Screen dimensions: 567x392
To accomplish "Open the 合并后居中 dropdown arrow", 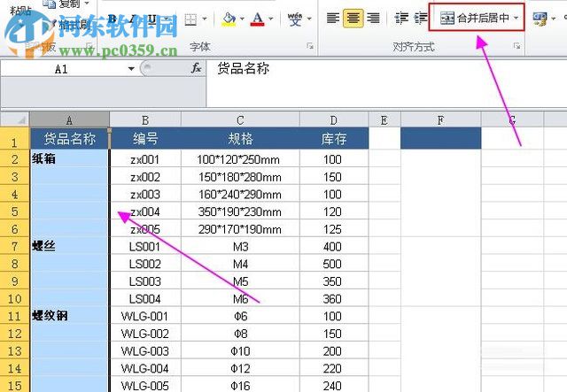I will point(516,18).
